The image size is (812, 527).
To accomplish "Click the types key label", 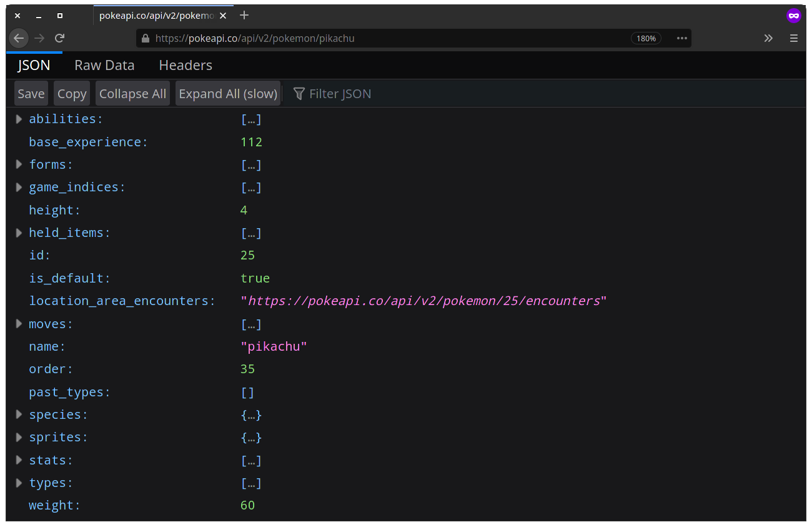I will coord(51,483).
